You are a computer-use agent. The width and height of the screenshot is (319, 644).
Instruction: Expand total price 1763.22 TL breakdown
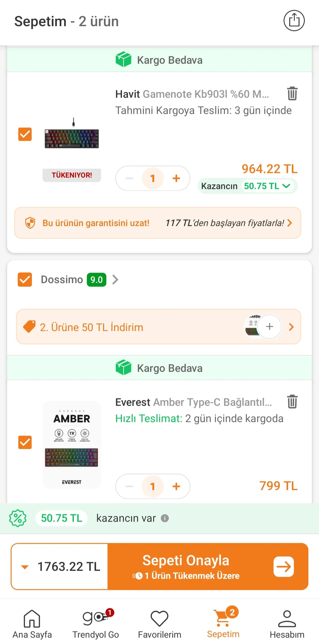point(60,567)
